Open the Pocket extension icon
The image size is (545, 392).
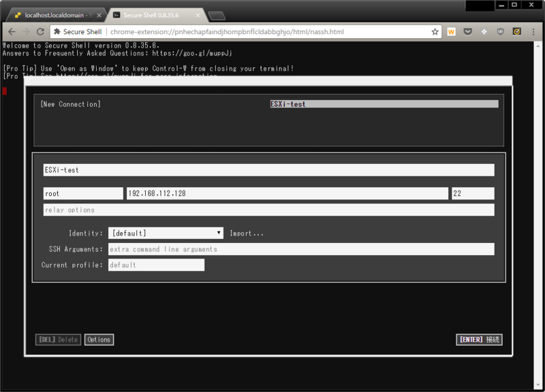(x=468, y=32)
